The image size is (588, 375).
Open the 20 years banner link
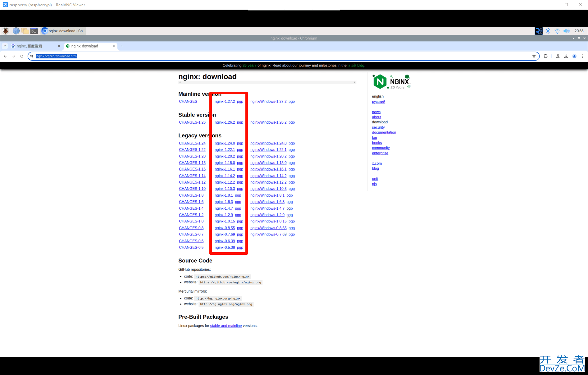249,66
